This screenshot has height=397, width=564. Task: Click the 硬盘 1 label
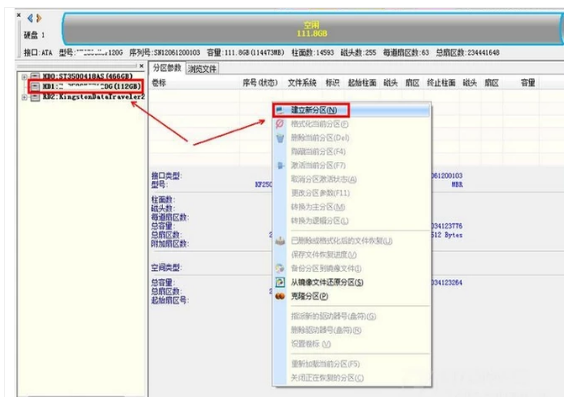[x=35, y=35]
